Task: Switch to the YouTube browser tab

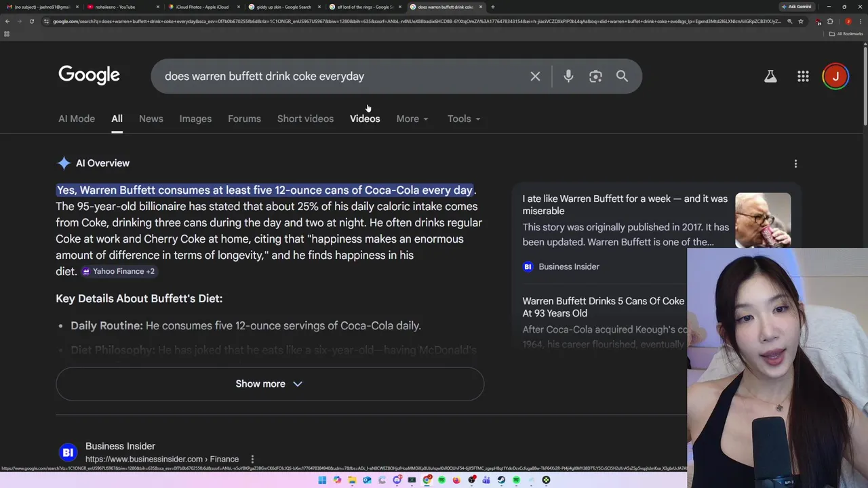Action: pos(122,7)
